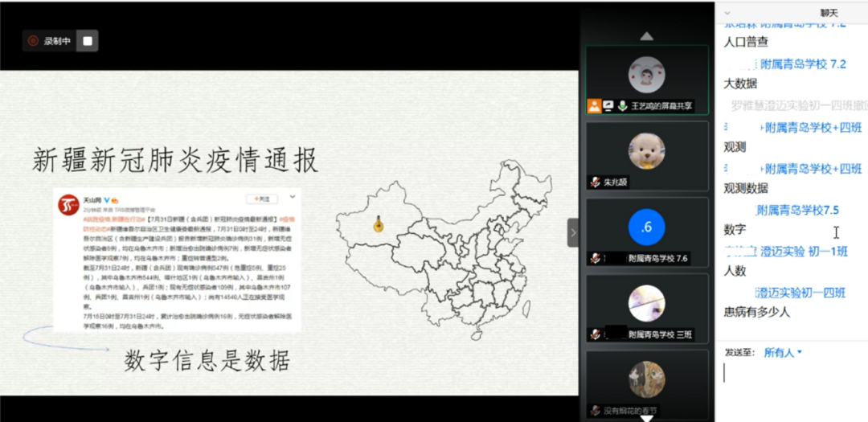Click the screen sharing icon on presenter tile

click(608, 105)
